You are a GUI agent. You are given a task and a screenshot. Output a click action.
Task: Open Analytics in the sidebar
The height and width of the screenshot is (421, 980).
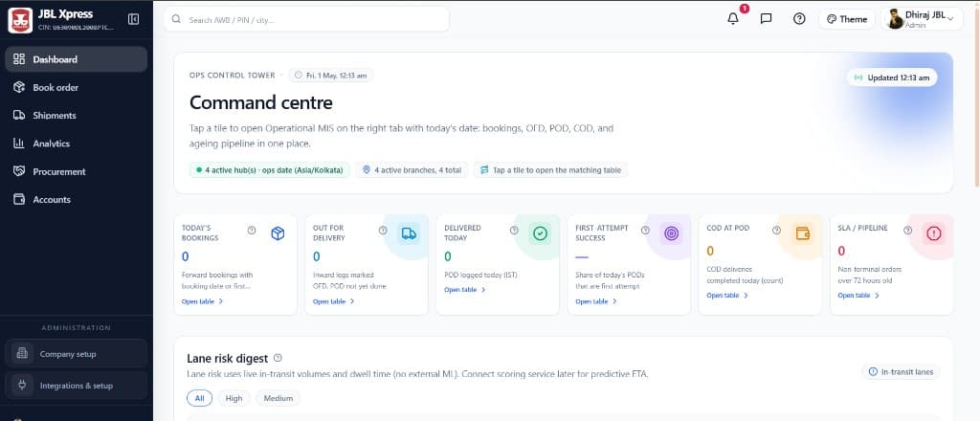[77, 144]
